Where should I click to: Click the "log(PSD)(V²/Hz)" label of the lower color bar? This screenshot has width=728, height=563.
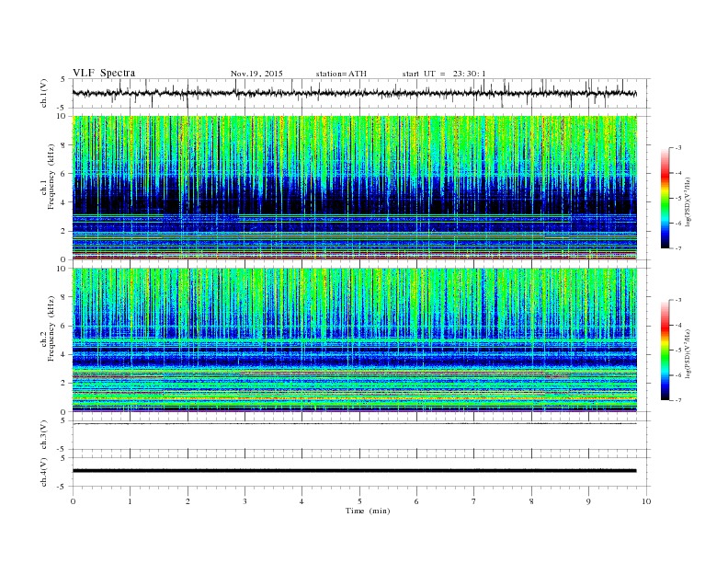tap(688, 352)
